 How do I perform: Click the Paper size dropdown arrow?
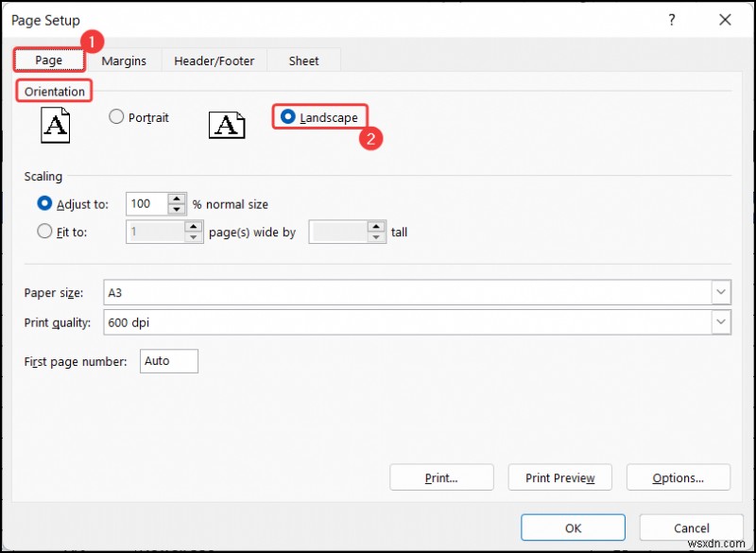pyautogui.click(x=721, y=292)
